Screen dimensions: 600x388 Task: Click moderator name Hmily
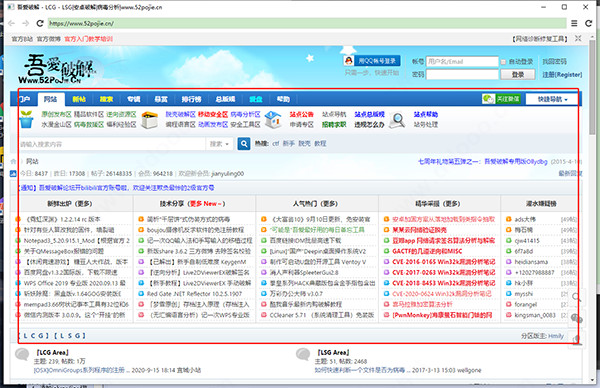pos(556,336)
